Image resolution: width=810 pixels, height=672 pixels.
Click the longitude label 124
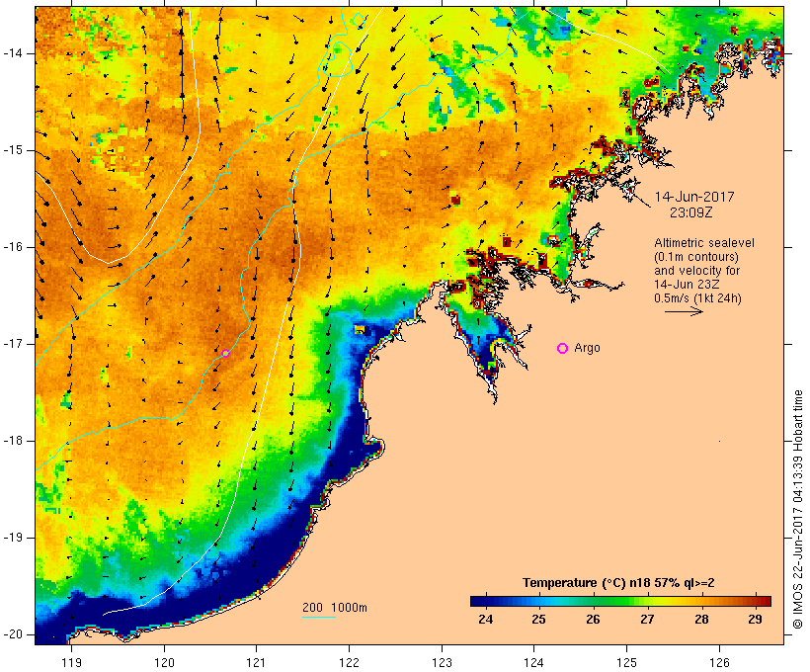534,663
